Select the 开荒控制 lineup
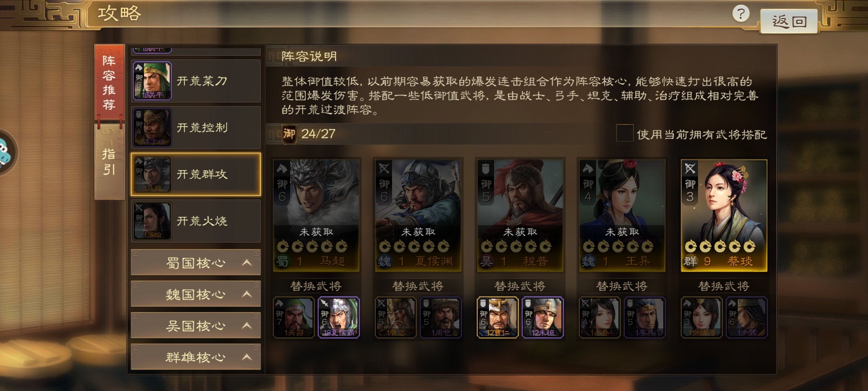 pyautogui.click(x=196, y=127)
